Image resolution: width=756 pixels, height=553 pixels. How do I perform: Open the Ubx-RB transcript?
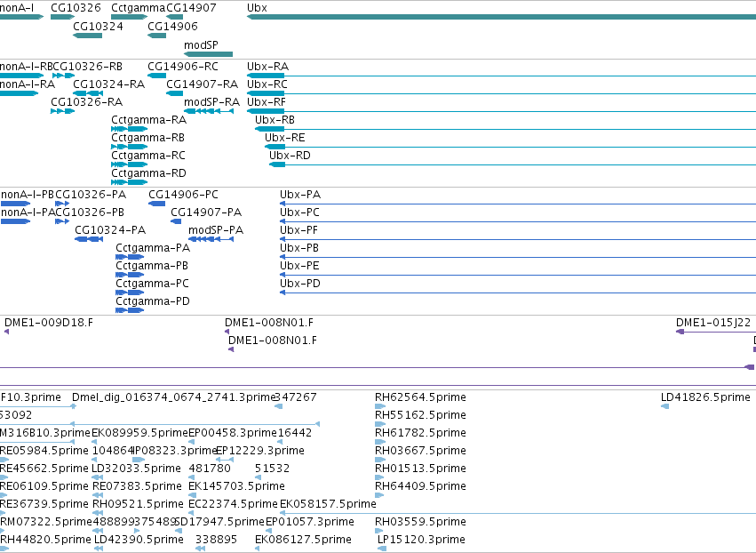(505, 129)
